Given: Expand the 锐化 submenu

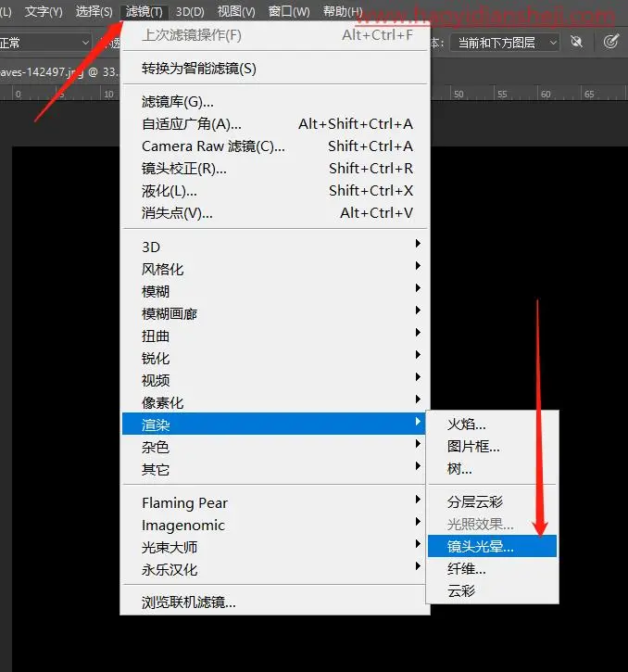Looking at the screenshot, I should [275, 359].
